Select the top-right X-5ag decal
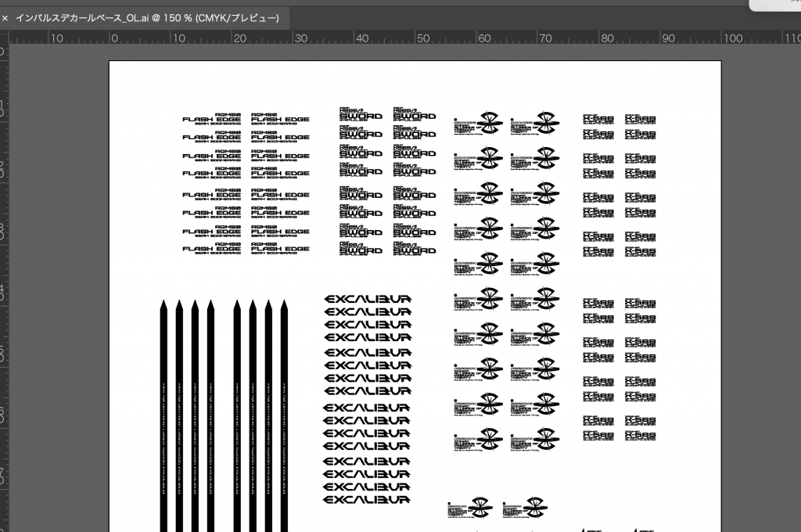Image resolution: width=801 pixels, height=532 pixels. (x=640, y=119)
